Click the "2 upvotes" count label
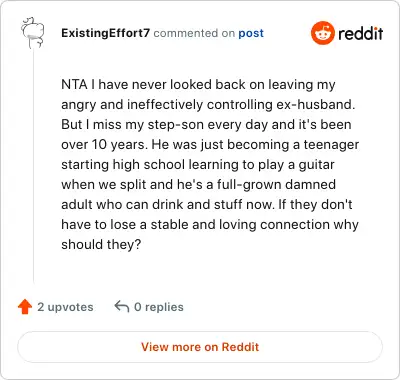Image resolution: width=400 pixels, height=380 pixels. pos(65,307)
